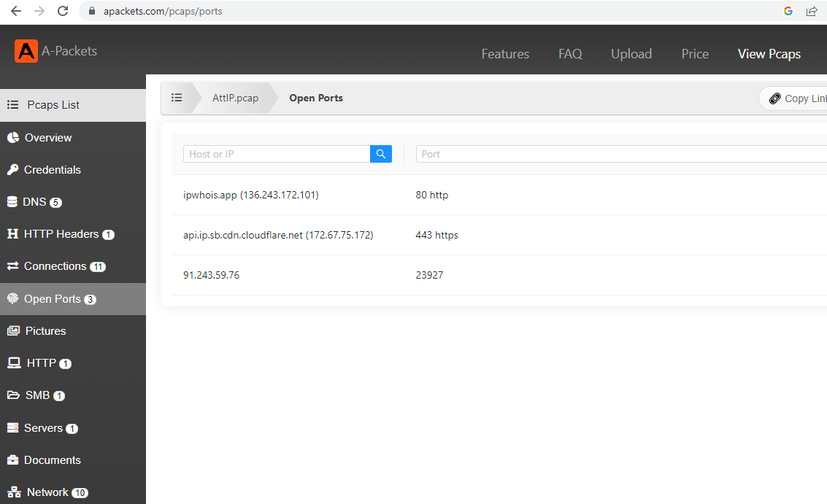This screenshot has height=504, width=827.
Task: Click the 23927 port value
Action: (x=429, y=275)
